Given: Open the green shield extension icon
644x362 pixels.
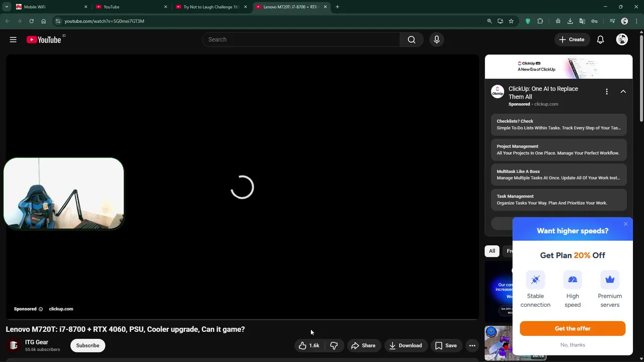Looking at the screenshot, I should pyautogui.click(x=528, y=21).
